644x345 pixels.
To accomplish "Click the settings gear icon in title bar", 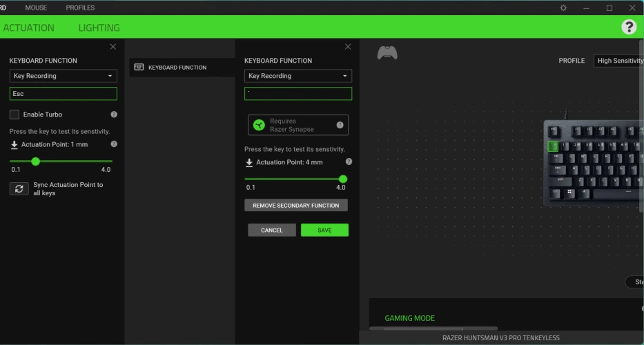I will (x=563, y=8).
